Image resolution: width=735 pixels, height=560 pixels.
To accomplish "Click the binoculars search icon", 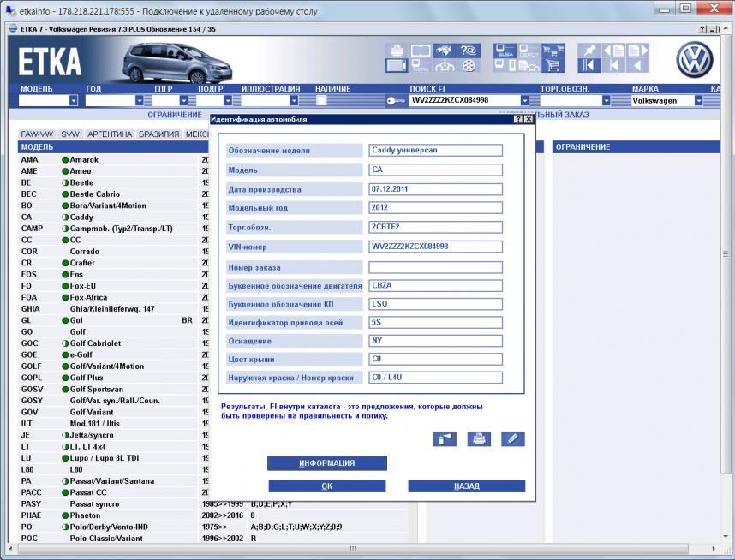I will (x=445, y=51).
